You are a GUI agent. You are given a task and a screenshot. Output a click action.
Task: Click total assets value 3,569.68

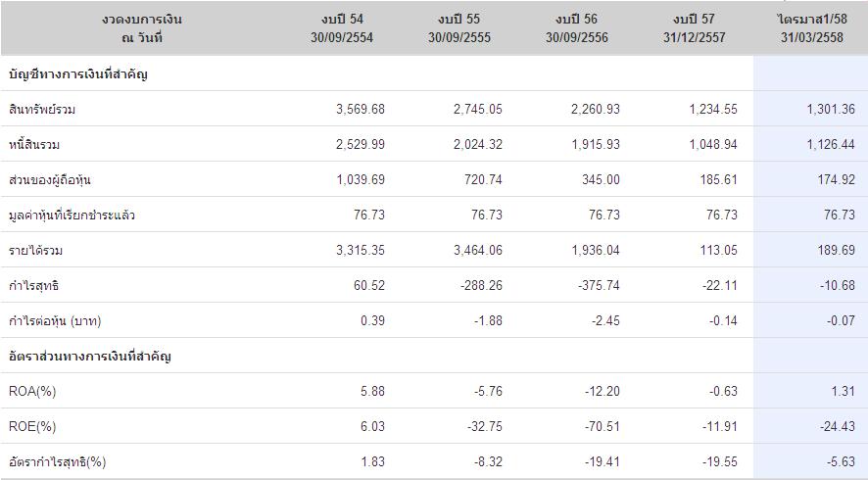pos(360,110)
